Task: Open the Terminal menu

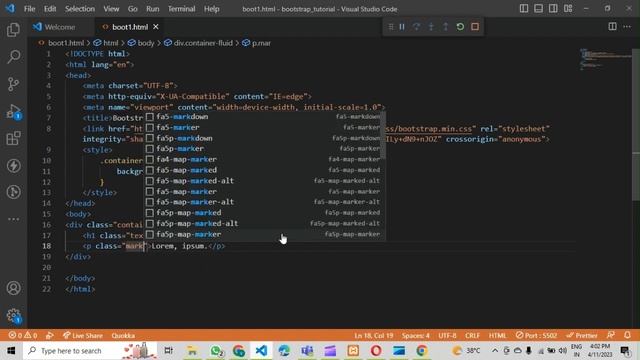Action: [x=181, y=9]
